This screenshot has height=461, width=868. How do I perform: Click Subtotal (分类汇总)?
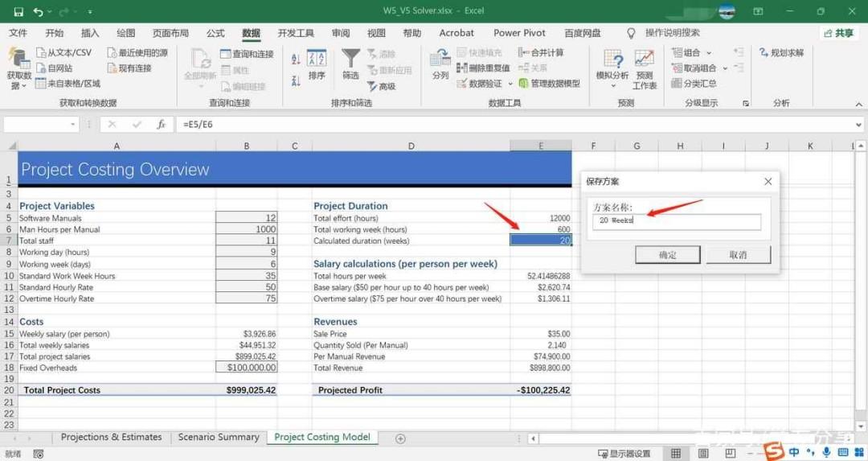click(x=694, y=84)
